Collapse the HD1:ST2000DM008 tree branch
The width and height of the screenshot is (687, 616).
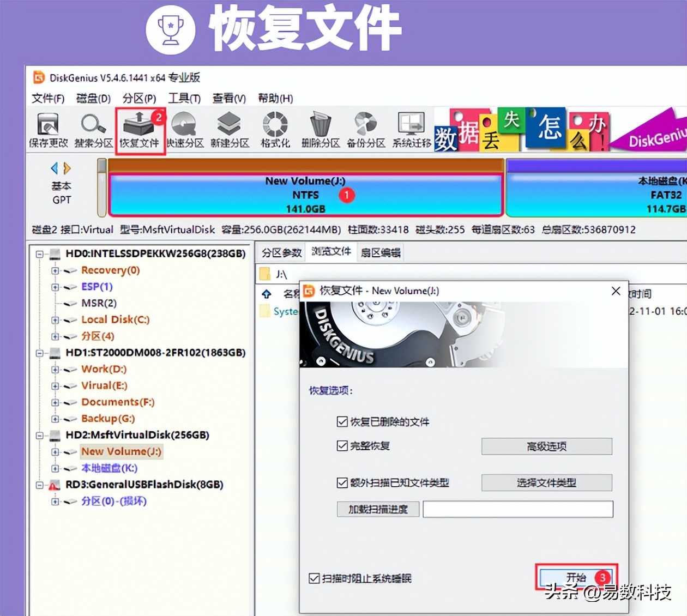click(x=39, y=353)
